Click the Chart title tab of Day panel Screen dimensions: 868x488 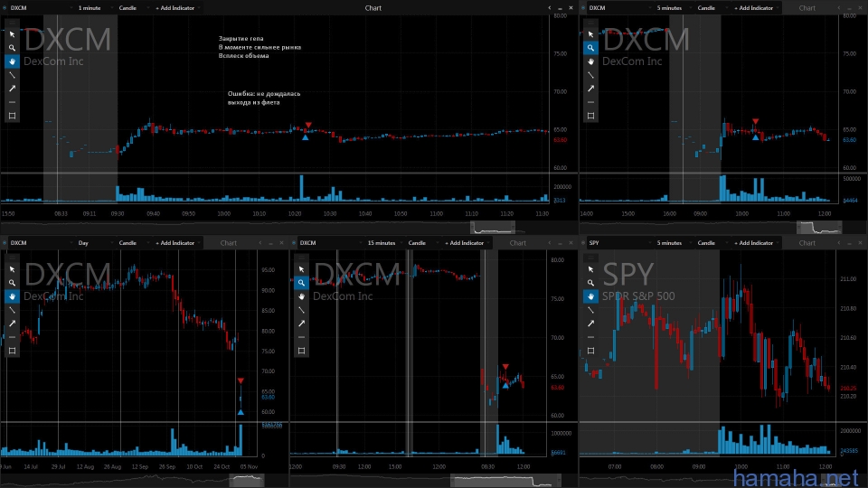coord(229,243)
